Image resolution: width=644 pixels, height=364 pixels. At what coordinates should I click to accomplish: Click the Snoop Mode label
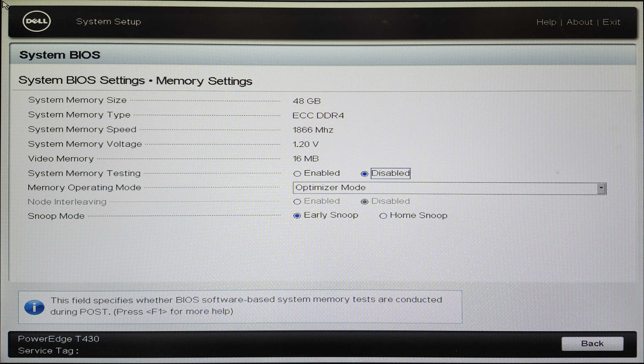point(56,216)
